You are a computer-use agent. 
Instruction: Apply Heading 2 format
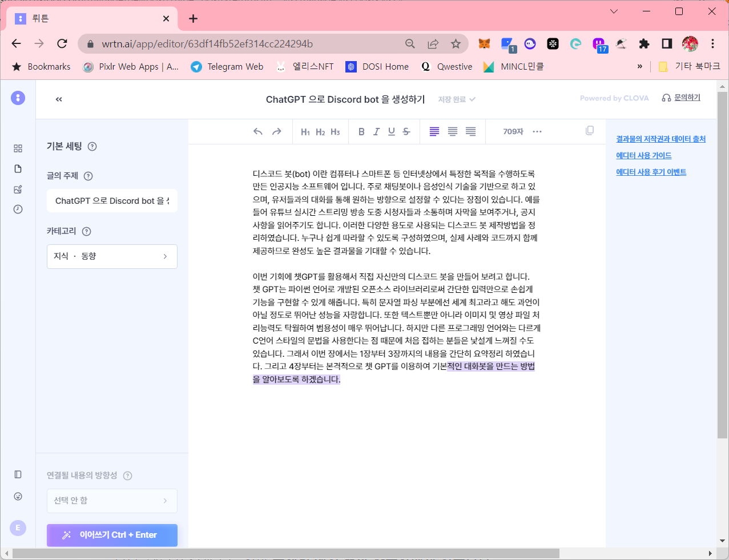tap(320, 132)
